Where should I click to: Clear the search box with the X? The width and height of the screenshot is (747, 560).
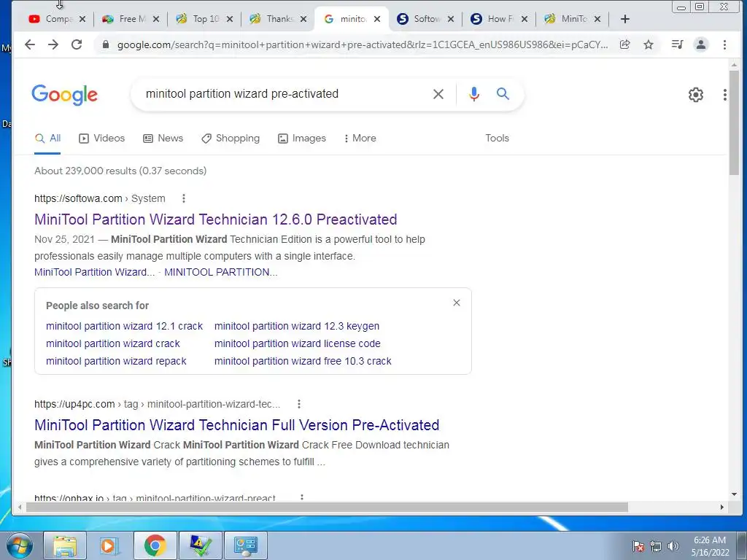[438, 94]
